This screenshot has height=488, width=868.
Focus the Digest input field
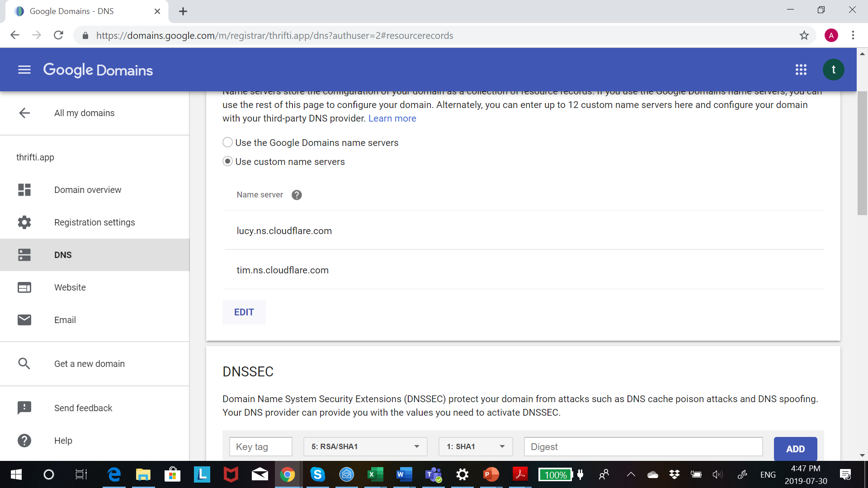pyautogui.click(x=643, y=446)
